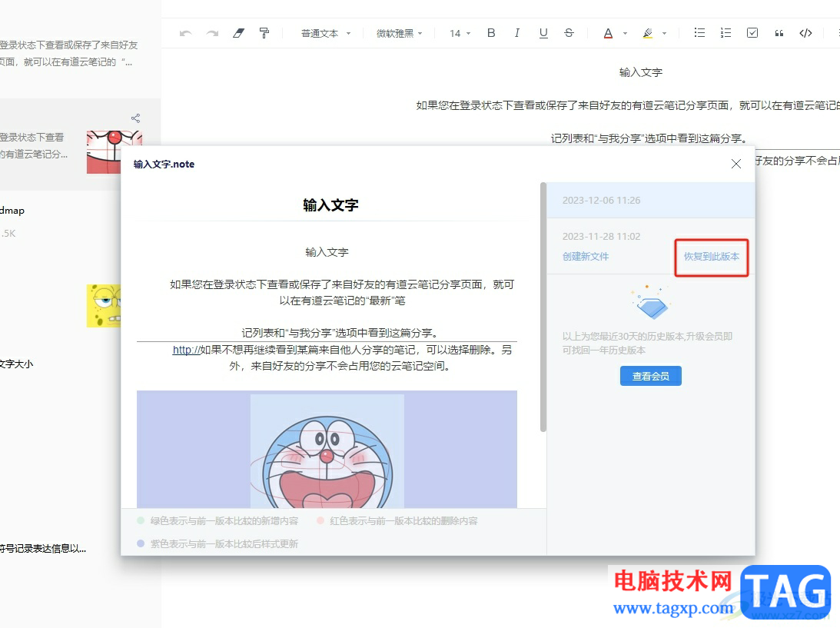Click the 输入文字 title line in the editor

pyautogui.click(x=641, y=72)
